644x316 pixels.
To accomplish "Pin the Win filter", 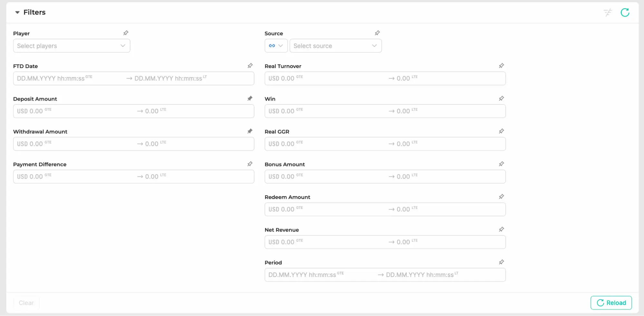I will coord(501,98).
